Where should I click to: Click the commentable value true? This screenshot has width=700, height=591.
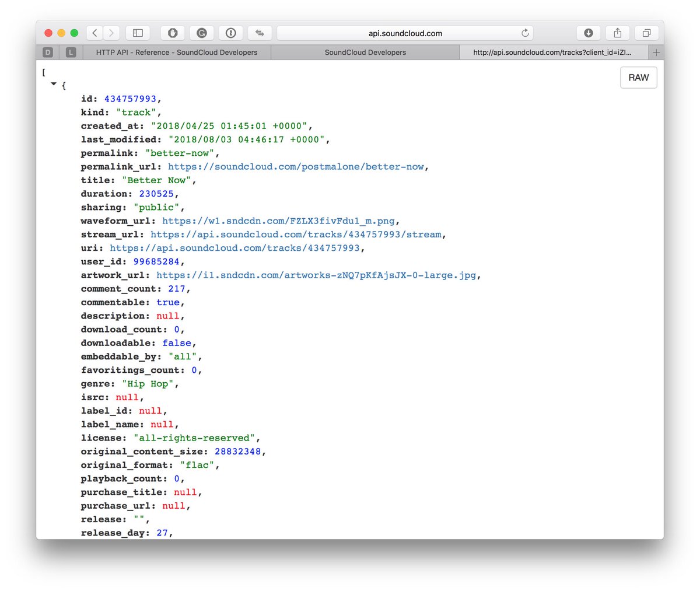click(168, 303)
